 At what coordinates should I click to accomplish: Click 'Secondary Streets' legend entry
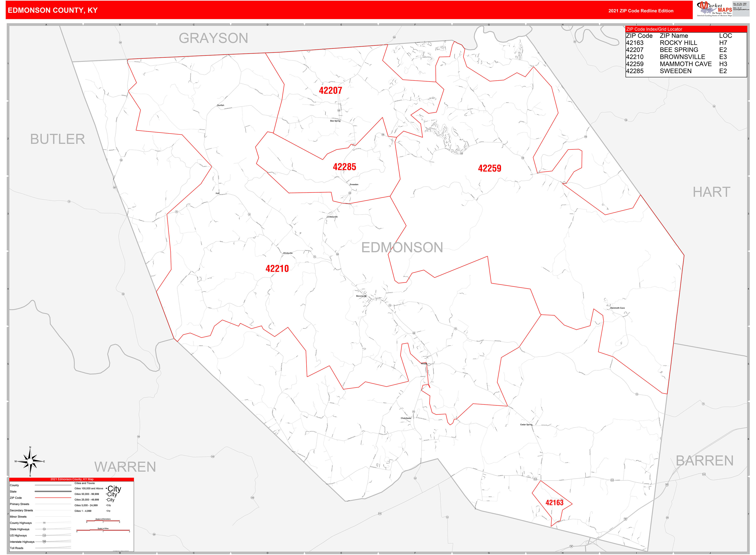click(x=22, y=510)
